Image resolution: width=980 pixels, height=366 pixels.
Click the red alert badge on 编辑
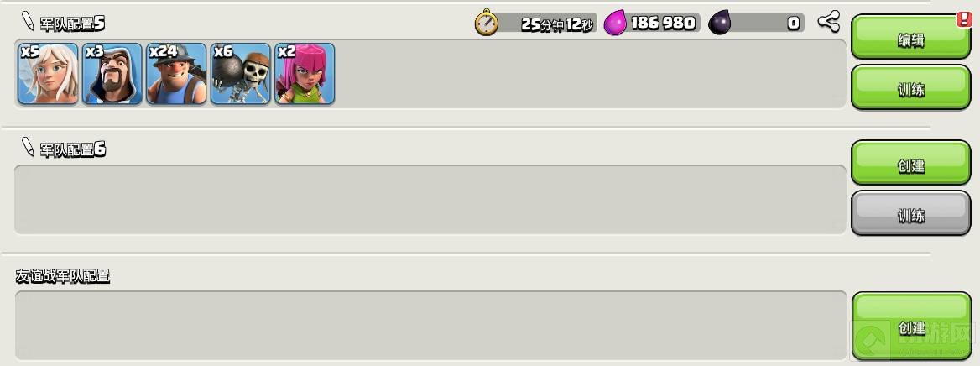pos(963,19)
